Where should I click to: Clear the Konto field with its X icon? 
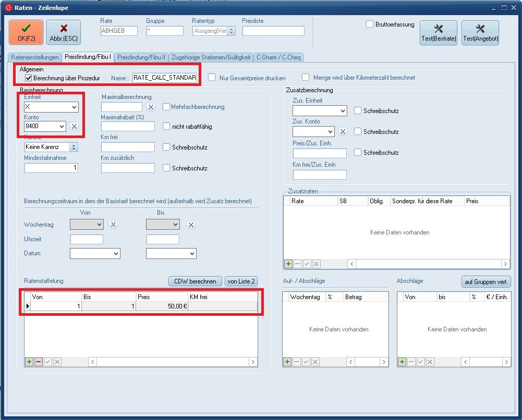(x=75, y=126)
